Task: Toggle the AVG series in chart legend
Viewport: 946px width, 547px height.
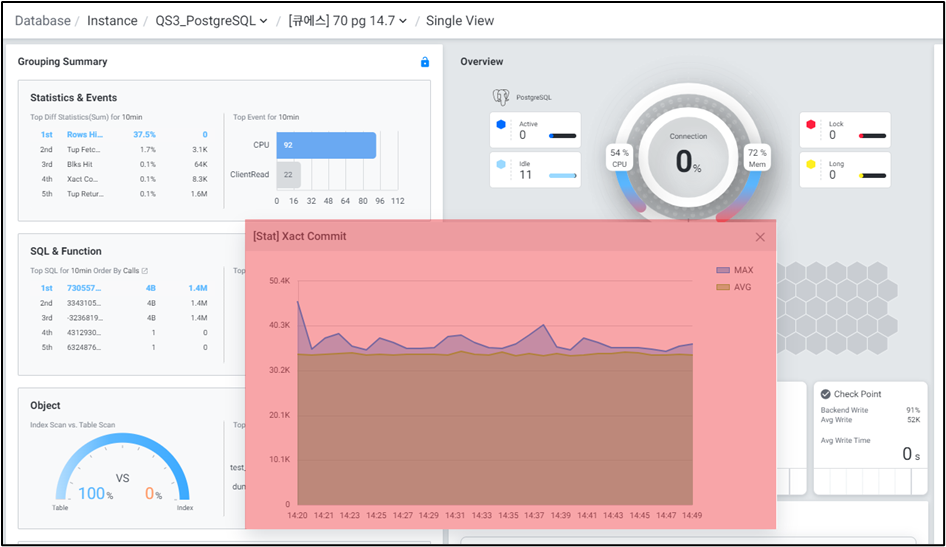Action: (x=734, y=287)
